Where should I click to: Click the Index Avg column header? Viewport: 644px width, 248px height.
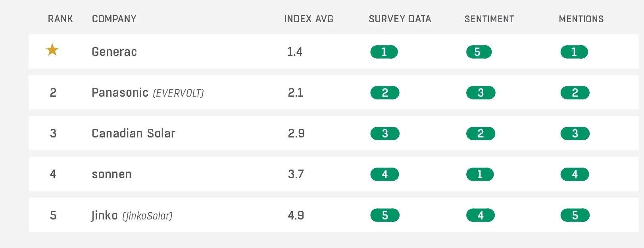309,19
